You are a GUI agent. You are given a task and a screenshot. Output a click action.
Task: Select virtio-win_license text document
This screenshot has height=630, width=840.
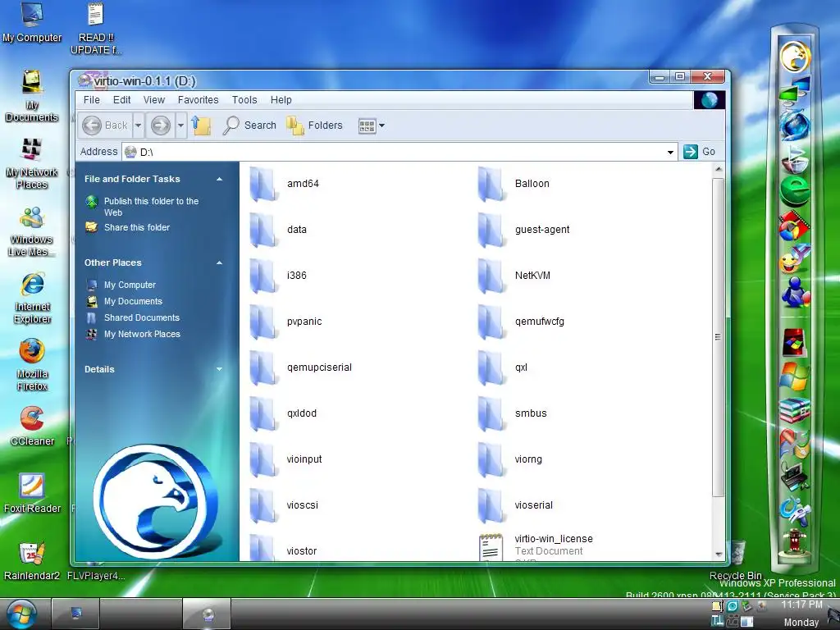pyautogui.click(x=536, y=546)
